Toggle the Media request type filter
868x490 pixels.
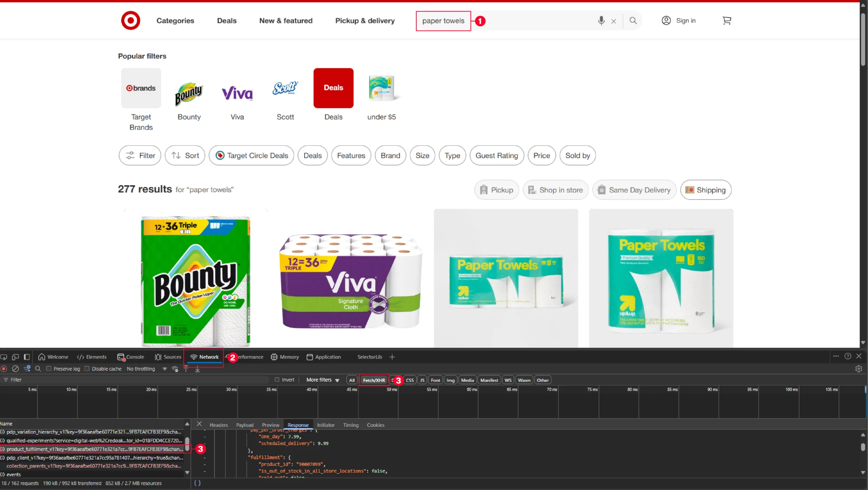pos(467,380)
